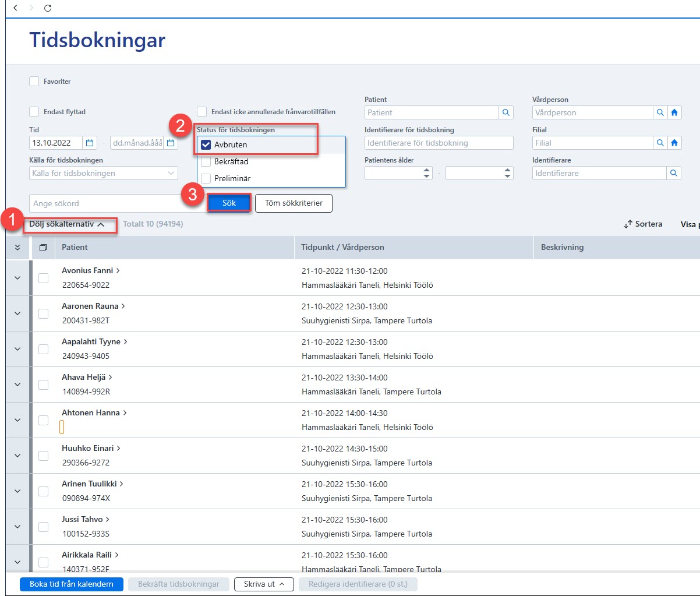The width and height of the screenshot is (700, 596).
Task: Click the Vårdperson input field
Action: (x=593, y=112)
